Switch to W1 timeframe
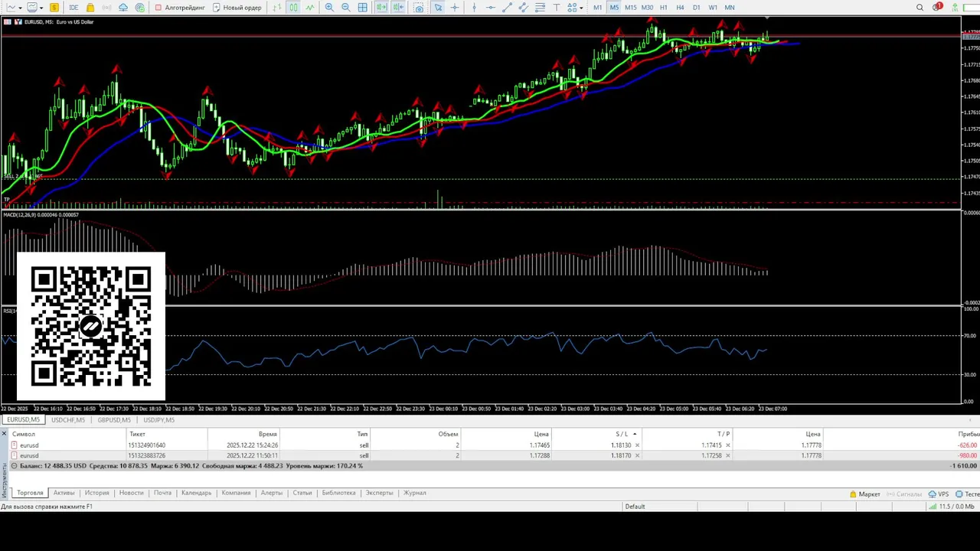The width and height of the screenshot is (980, 551). (713, 8)
